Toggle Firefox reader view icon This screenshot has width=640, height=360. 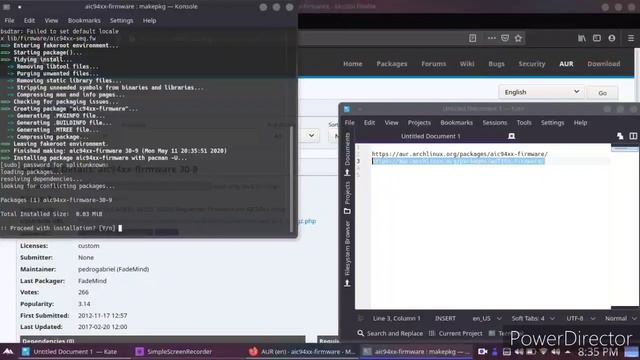coord(473,38)
